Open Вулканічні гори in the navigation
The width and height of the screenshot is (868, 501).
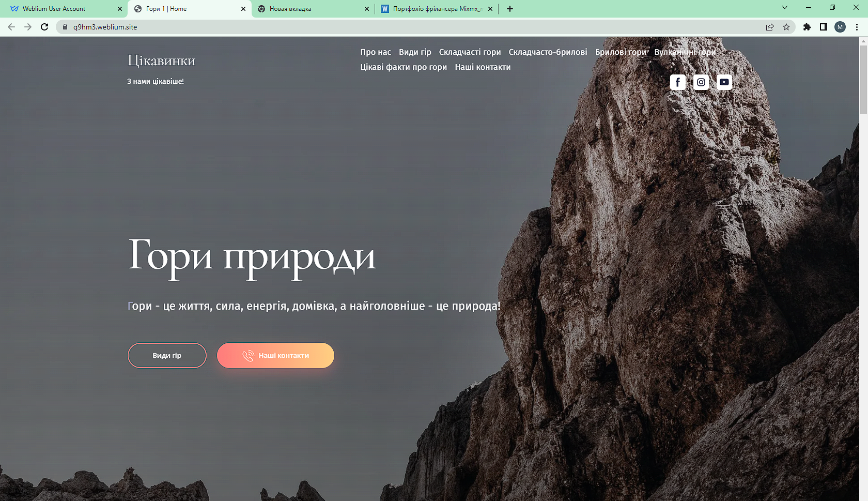coord(685,52)
